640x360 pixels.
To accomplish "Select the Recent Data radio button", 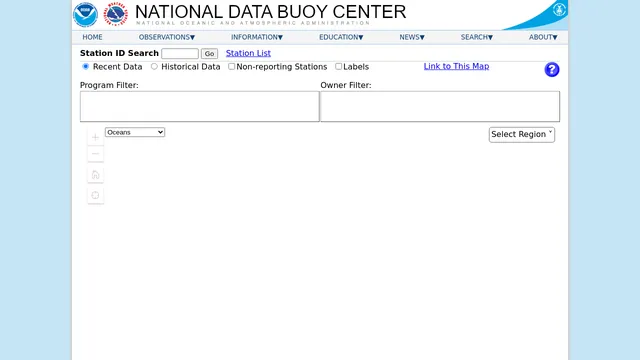I will pyautogui.click(x=86, y=67).
